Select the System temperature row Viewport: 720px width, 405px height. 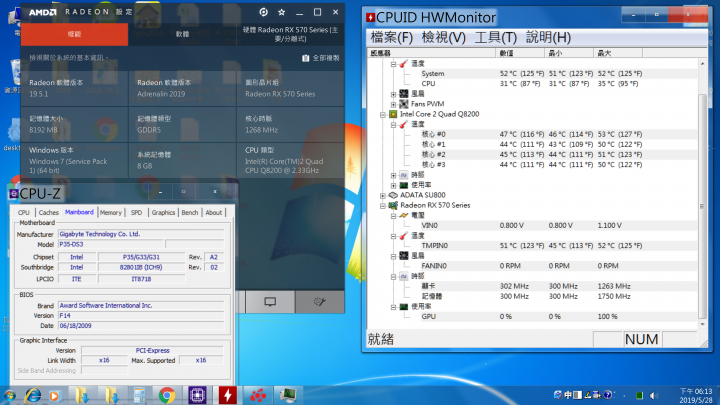tap(532, 73)
